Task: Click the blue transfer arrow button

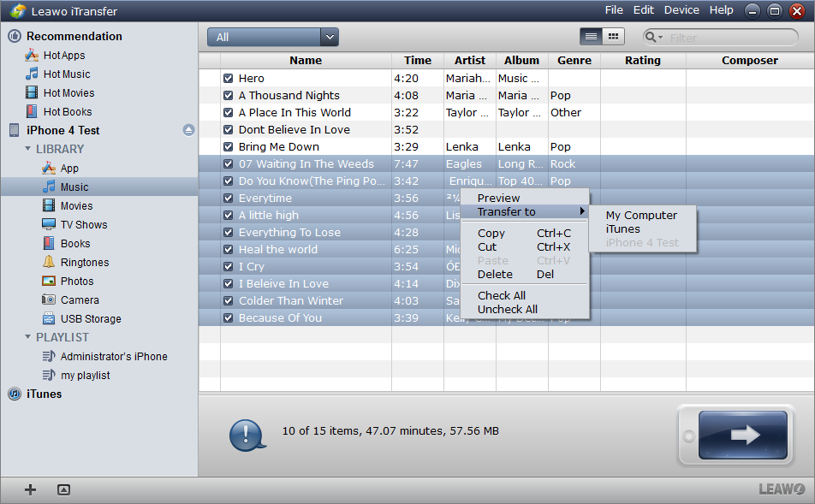Action: 743,435
